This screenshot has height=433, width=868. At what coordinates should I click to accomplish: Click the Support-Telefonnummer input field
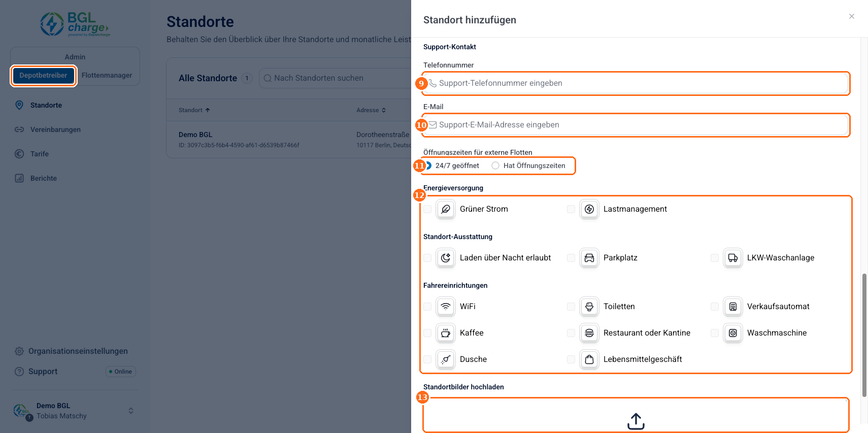click(636, 83)
